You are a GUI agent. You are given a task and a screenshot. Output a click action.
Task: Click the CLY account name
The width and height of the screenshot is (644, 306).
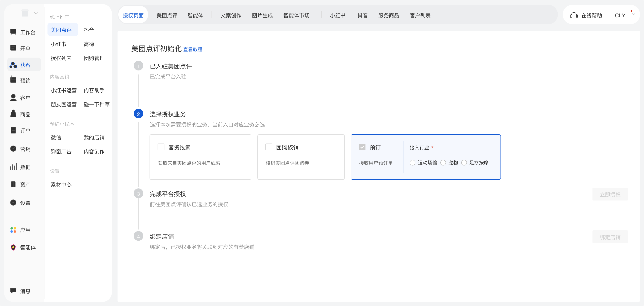[x=620, y=15]
